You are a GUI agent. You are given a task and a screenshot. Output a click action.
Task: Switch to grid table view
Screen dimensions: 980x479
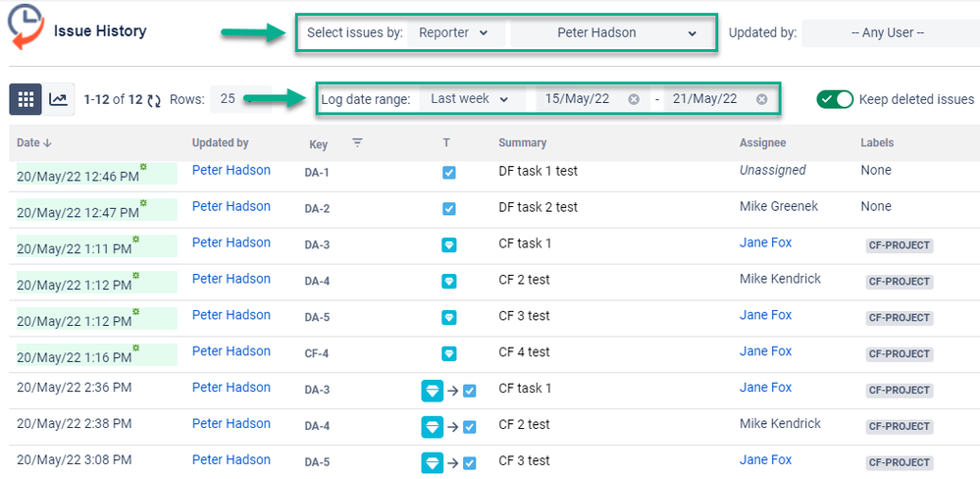coord(26,99)
